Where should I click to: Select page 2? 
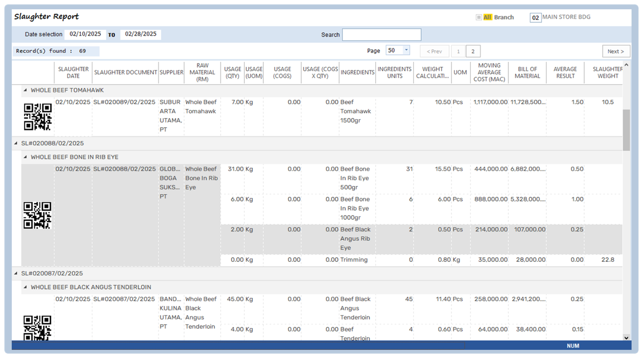(473, 51)
